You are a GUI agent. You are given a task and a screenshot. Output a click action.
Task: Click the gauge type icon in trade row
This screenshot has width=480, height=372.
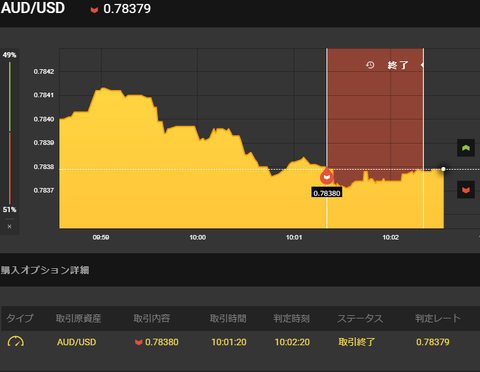click(x=16, y=342)
